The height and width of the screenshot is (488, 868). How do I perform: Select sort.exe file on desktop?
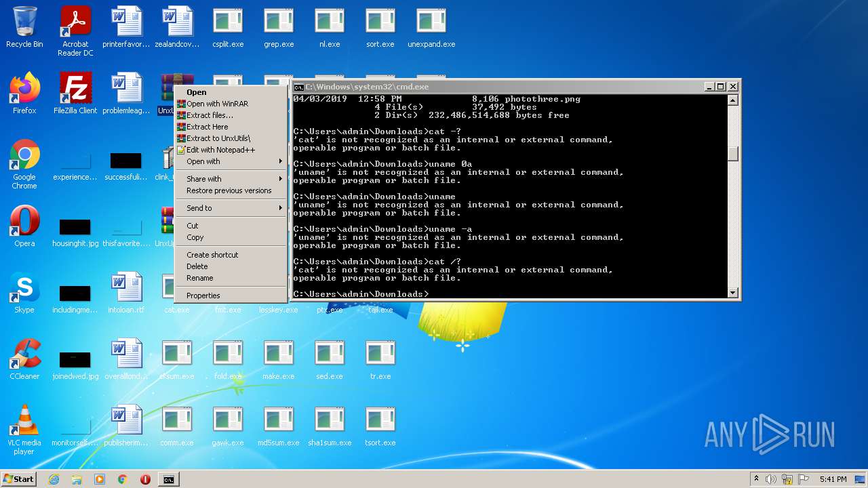click(x=380, y=27)
